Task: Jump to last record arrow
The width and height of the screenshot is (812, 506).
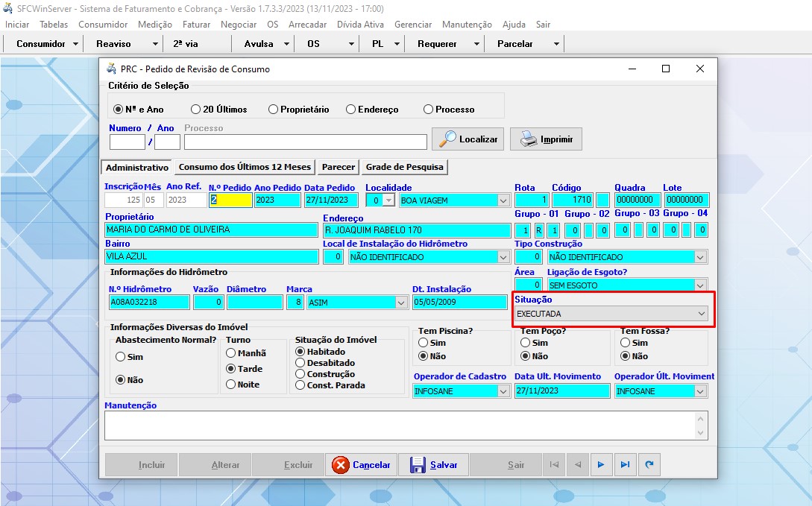Action: coord(625,465)
